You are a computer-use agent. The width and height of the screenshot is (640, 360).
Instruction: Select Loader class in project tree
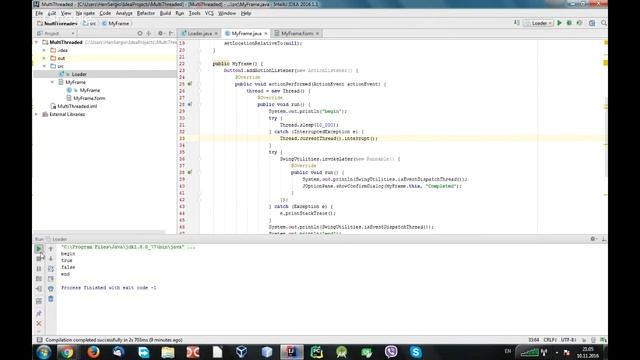click(79, 74)
